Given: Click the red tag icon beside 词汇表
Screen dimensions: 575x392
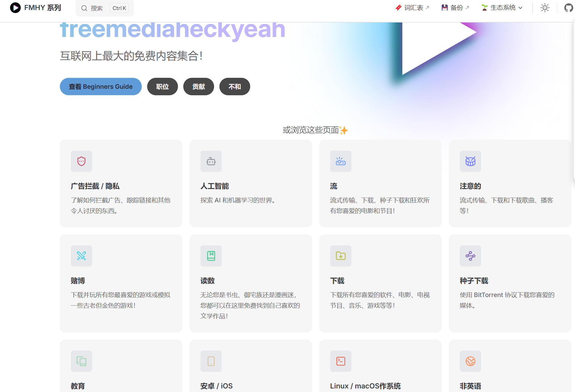Looking at the screenshot, I should [399, 8].
